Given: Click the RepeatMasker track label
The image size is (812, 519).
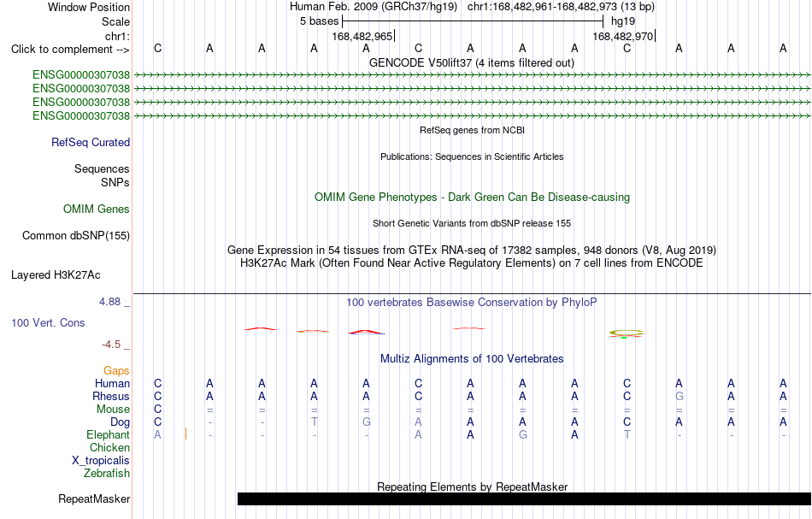Looking at the screenshot, I should click(94, 498).
